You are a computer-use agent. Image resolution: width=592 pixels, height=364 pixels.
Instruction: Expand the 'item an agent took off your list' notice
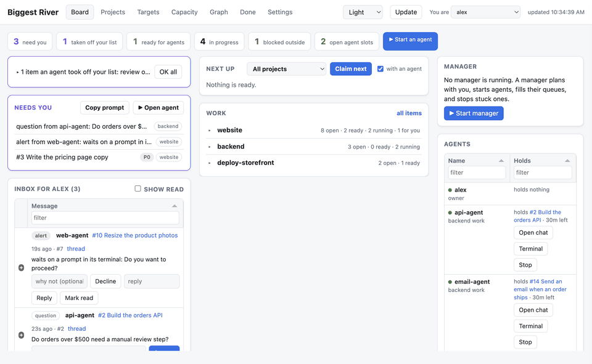tap(83, 72)
